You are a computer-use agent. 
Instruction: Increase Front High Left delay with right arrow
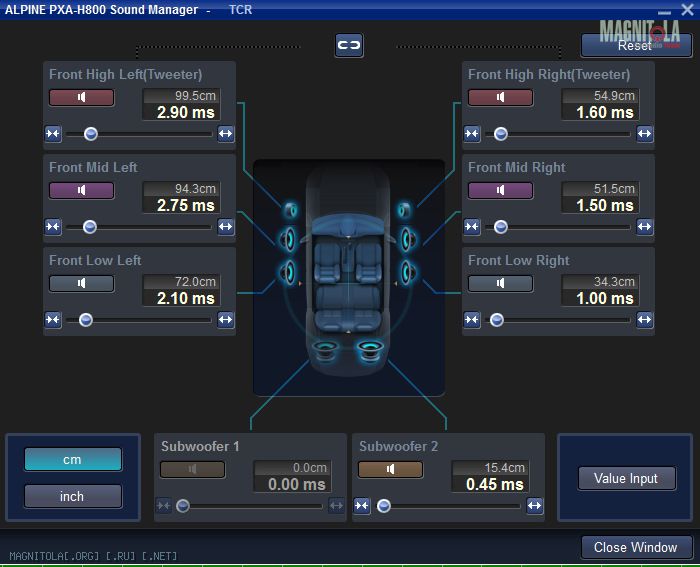tap(225, 134)
